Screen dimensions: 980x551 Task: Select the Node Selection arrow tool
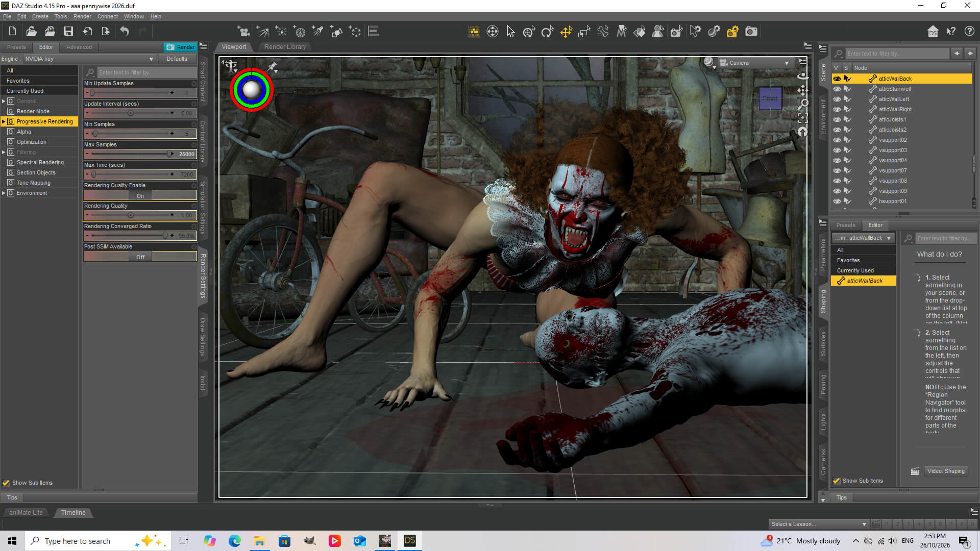click(x=510, y=32)
